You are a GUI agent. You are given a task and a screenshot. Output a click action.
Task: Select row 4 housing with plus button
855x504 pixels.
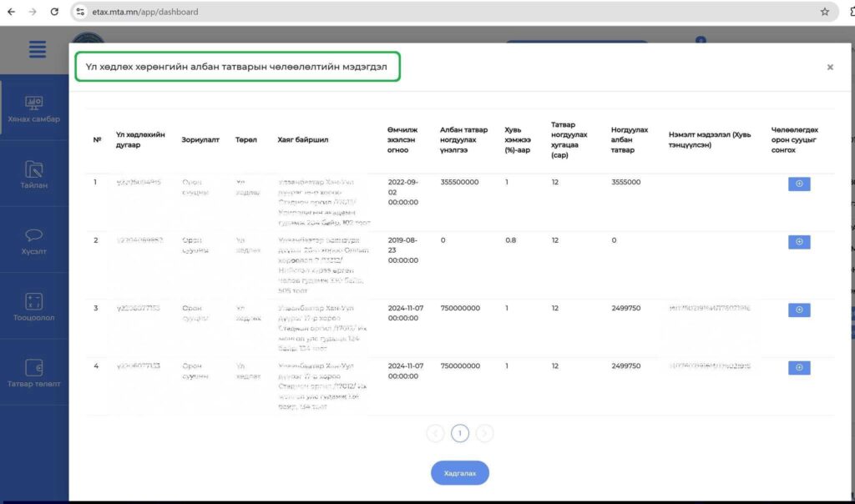tap(799, 368)
